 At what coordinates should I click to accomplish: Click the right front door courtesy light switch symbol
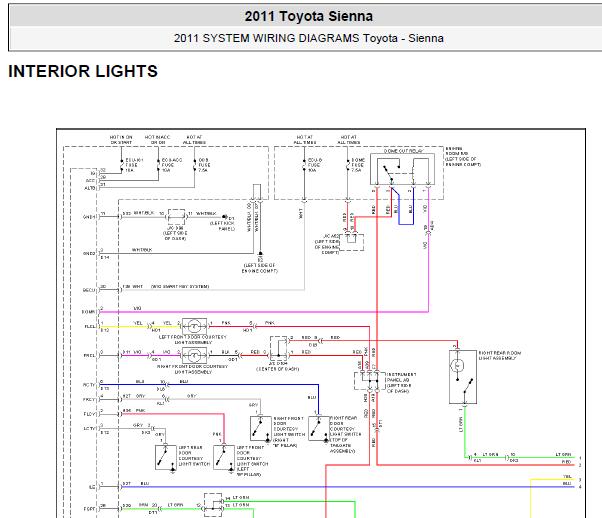pos(260,428)
